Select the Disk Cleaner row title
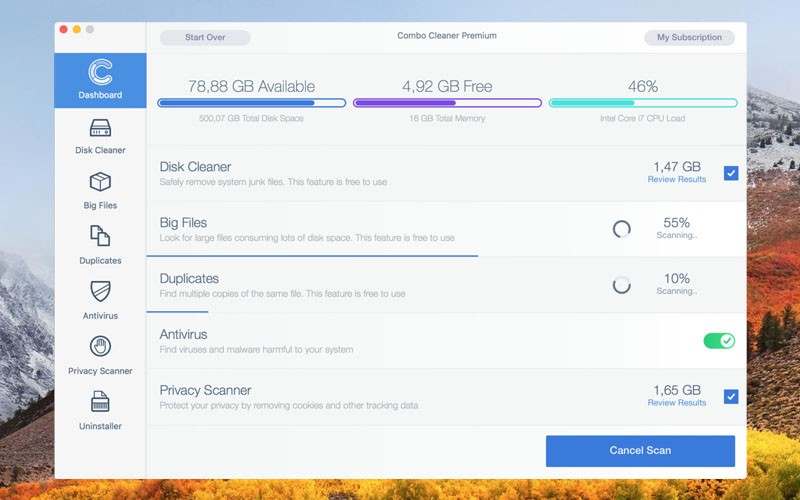The image size is (800, 500). 195,167
